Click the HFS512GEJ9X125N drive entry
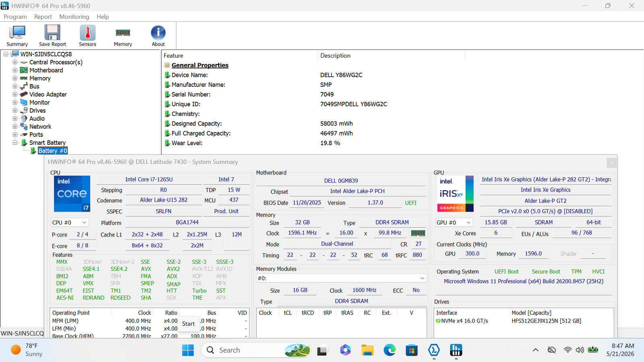 click(547, 321)
